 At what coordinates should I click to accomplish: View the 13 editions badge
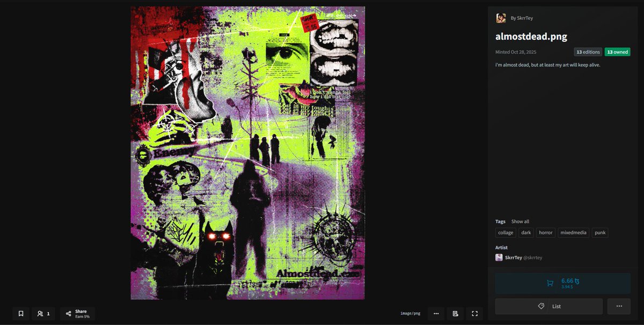[x=588, y=52]
